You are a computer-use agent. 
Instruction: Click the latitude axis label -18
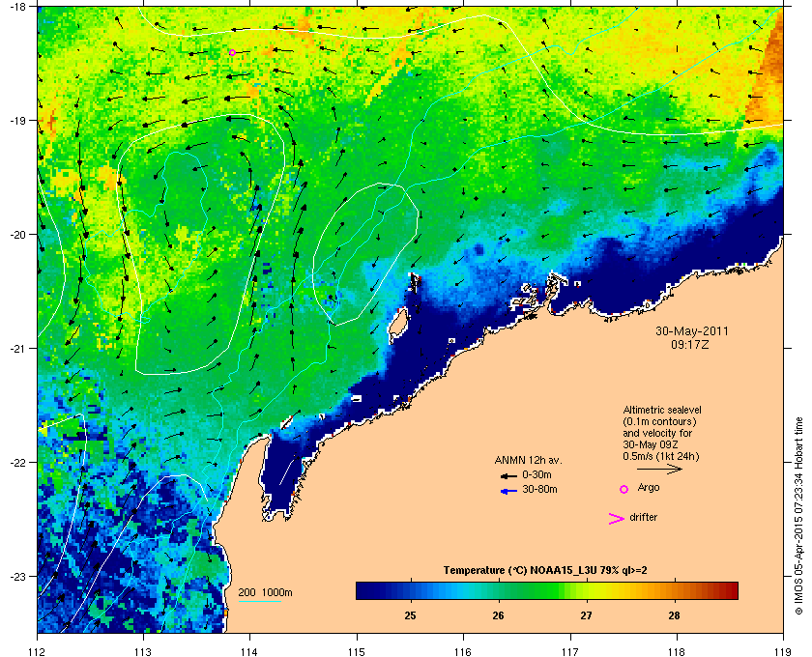coord(17,6)
